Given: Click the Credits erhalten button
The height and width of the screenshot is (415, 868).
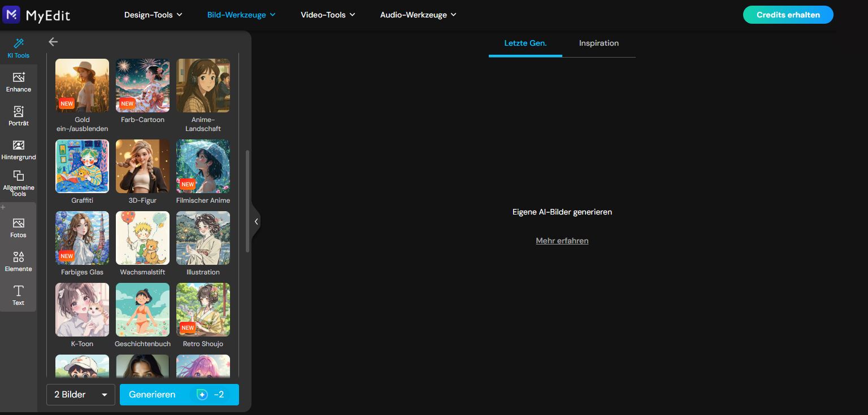Looking at the screenshot, I should click(x=788, y=15).
